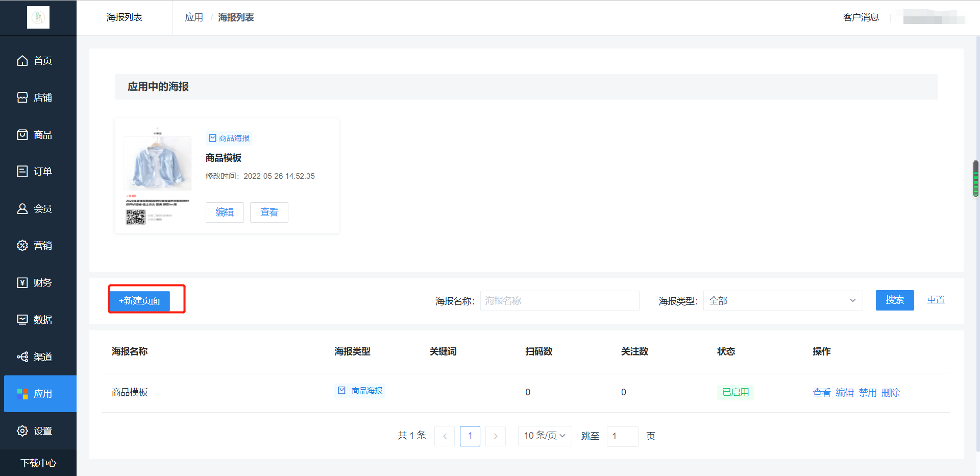Click the member (会员) person icon

22,209
